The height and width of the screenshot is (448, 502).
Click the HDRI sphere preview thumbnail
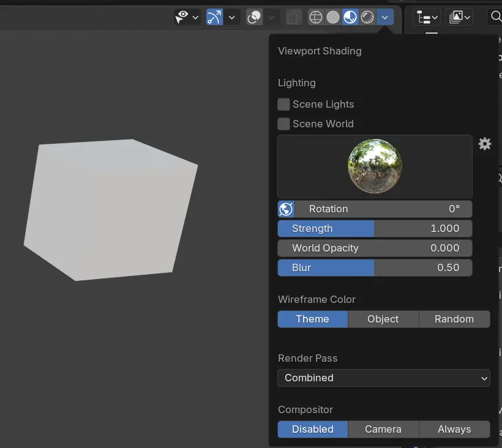pyautogui.click(x=375, y=166)
